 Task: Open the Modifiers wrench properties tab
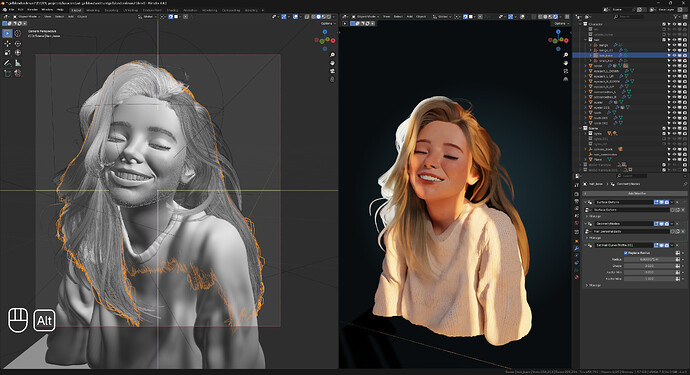576,248
